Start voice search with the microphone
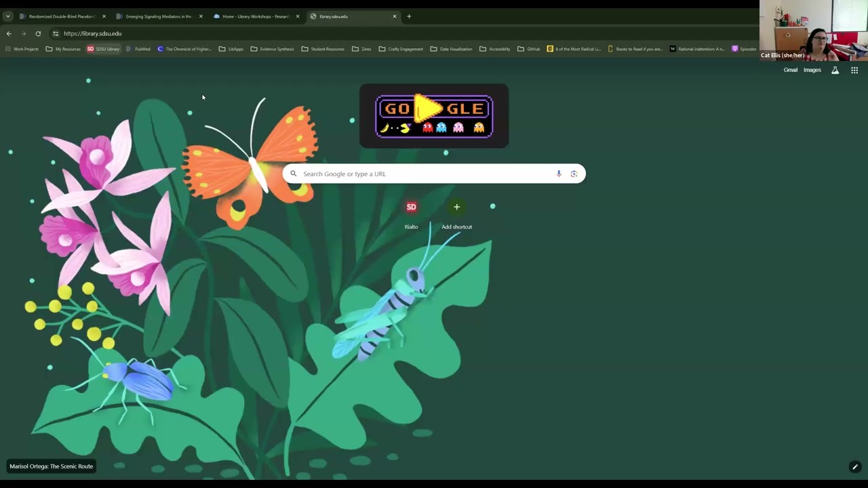Screen dimensions: 868x488 click(559, 174)
